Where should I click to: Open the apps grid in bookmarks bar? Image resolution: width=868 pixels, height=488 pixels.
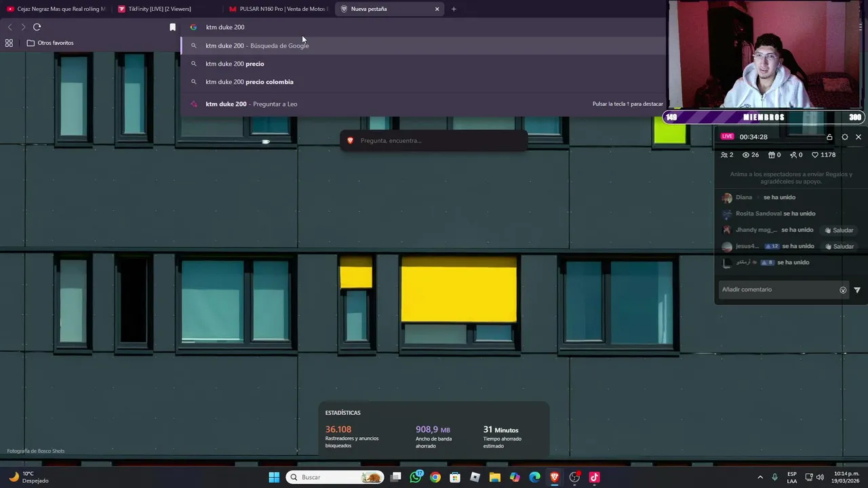pos(9,43)
